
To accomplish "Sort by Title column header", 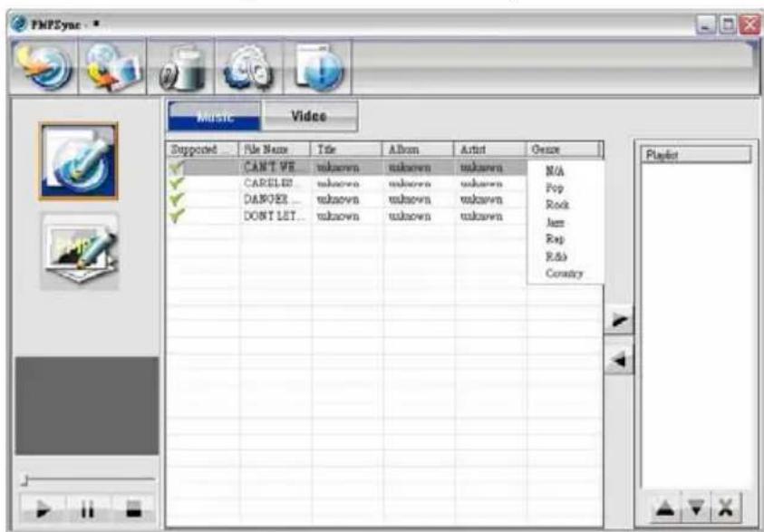I will (x=346, y=149).
